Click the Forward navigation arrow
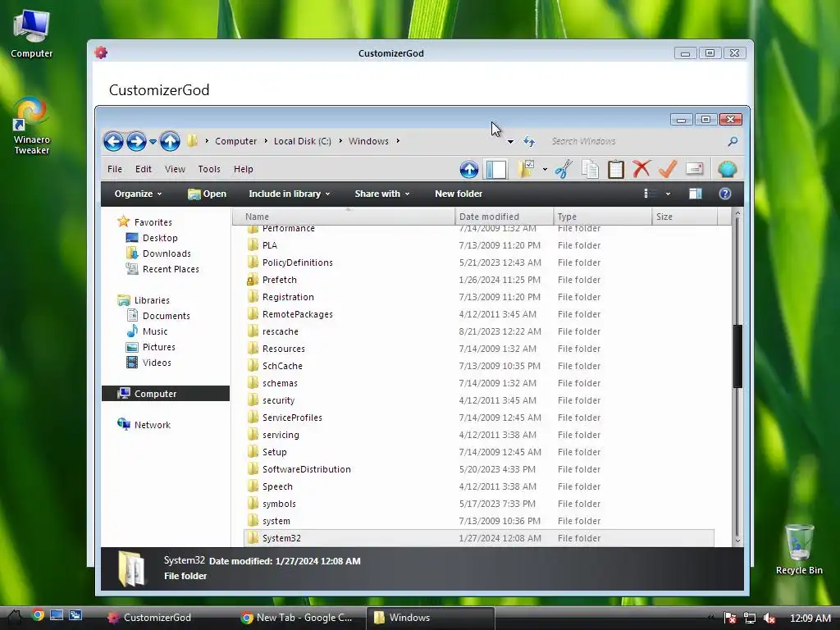Image resolution: width=840 pixels, height=630 pixels. pyautogui.click(x=137, y=141)
